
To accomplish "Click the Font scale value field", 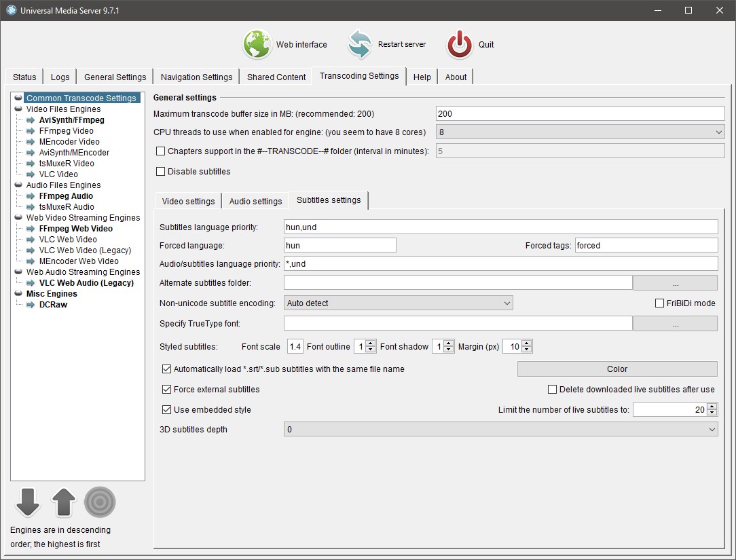I will 295,346.
